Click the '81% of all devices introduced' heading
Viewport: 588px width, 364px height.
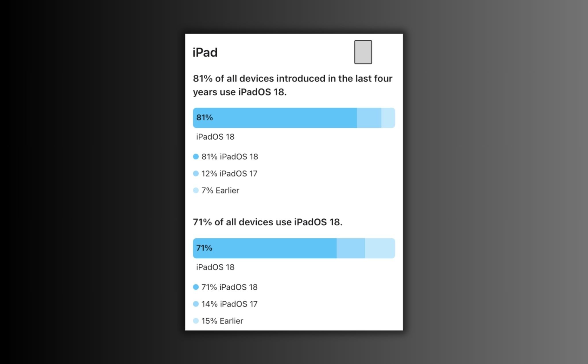coord(293,85)
